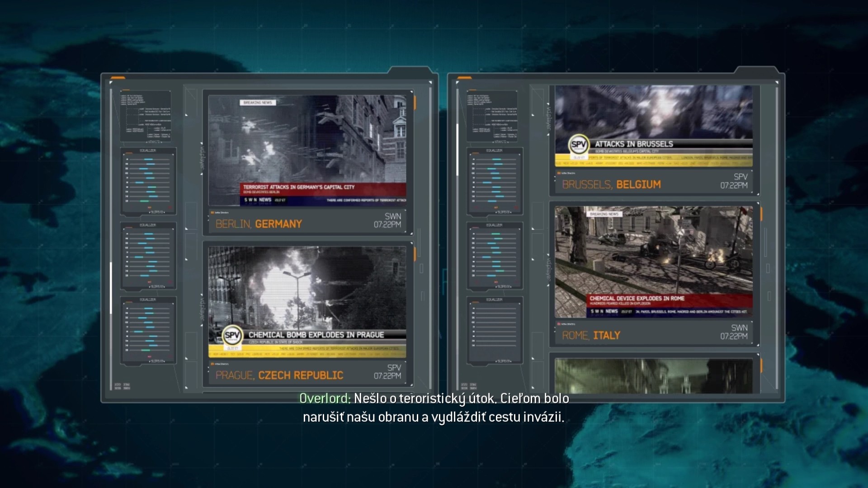The width and height of the screenshot is (868, 488).
Task: Click the orange marker beside the Rome feed
Action: [761, 214]
